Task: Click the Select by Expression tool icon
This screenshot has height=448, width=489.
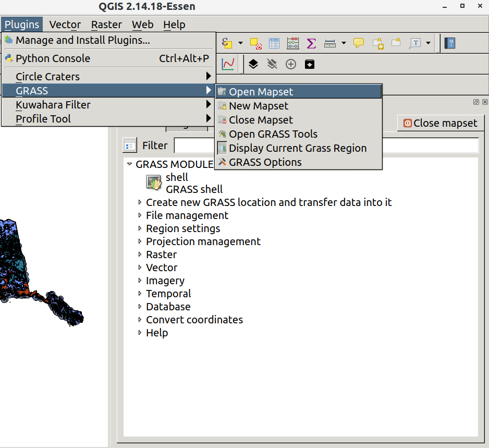Action: (x=227, y=43)
